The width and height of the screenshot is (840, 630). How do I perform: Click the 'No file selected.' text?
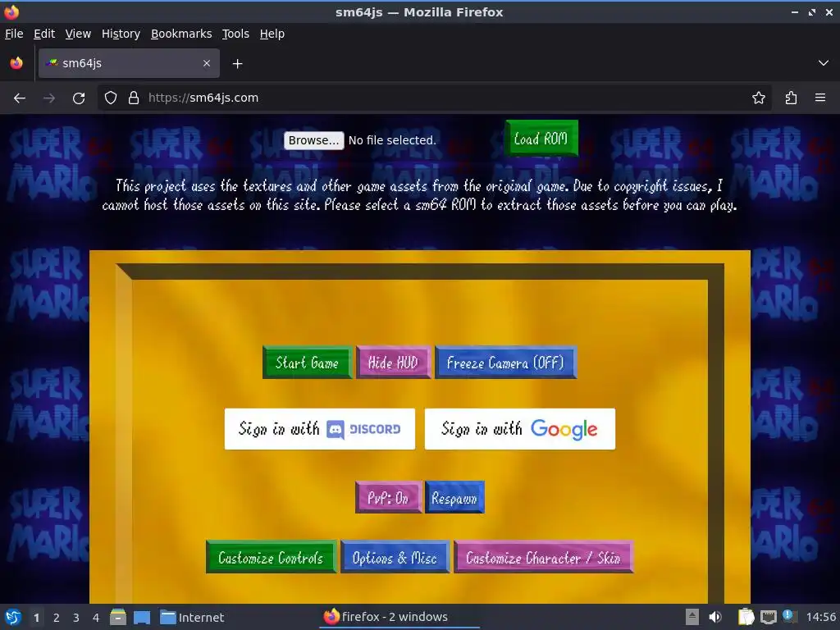click(x=392, y=140)
